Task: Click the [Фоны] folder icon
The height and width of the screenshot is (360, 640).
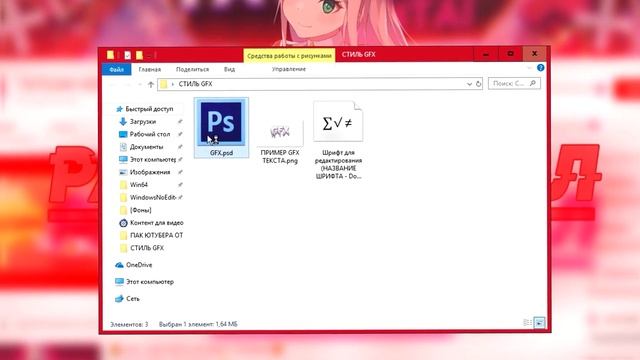Action: (x=123, y=210)
